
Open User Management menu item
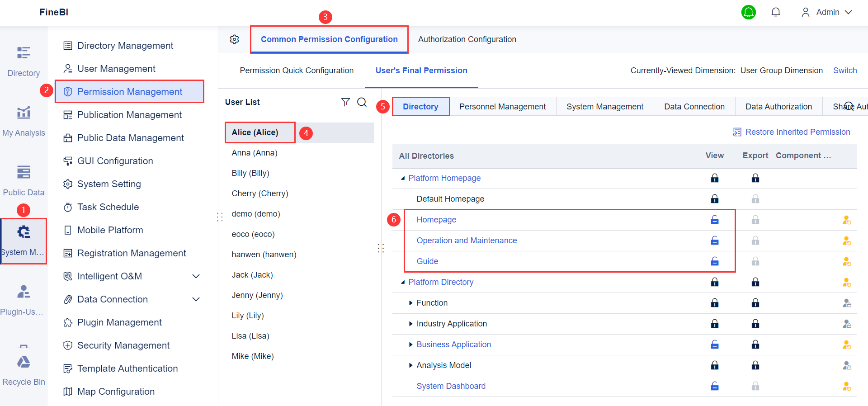pos(116,69)
